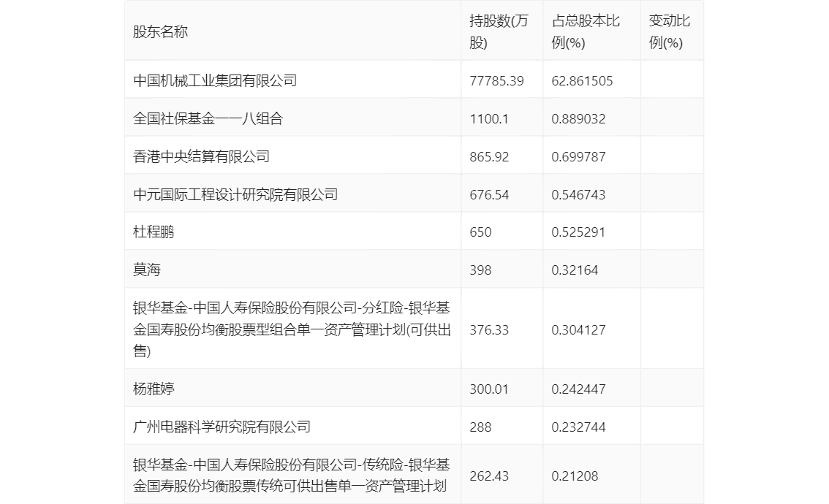Select shareholder name 莫海
This screenshot has width=829, height=504.
[x=146, y=270]
